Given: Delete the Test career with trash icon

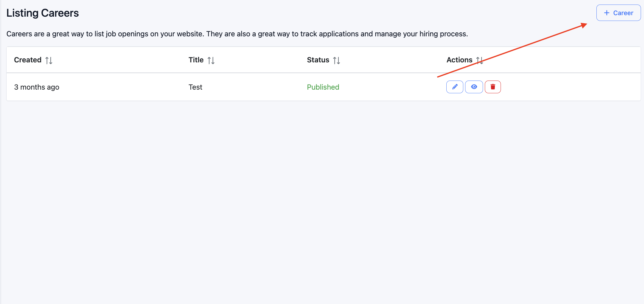Looking at the screenshot, I should click(493, 87).
